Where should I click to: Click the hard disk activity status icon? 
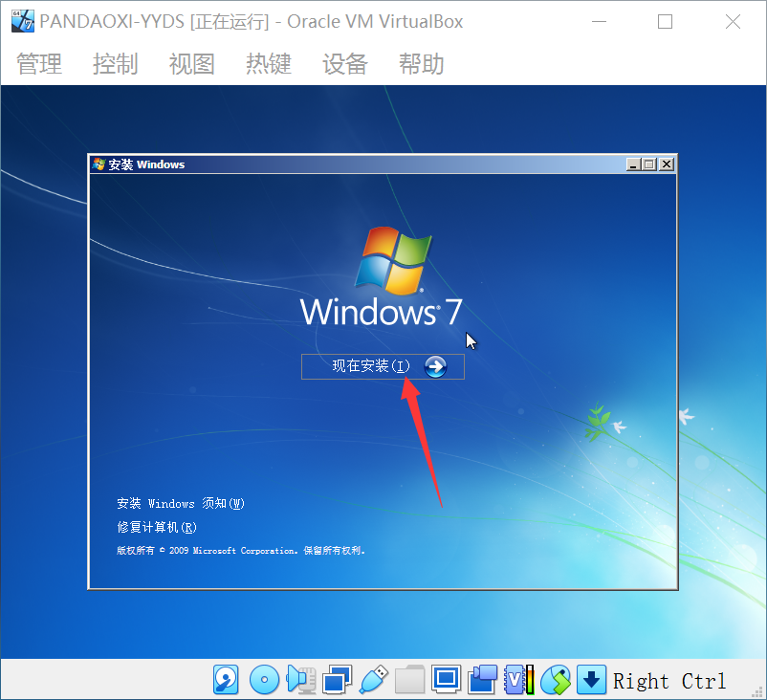pyautogui.click(x=226, y=680)
